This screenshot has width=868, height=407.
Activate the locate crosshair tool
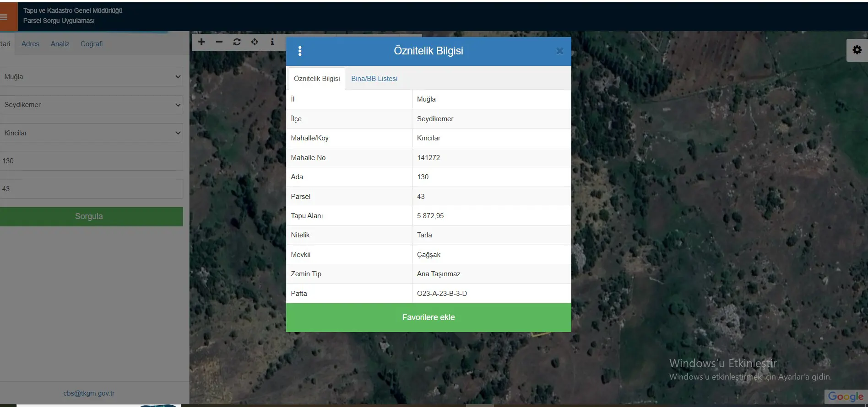(x=255, y=42)
